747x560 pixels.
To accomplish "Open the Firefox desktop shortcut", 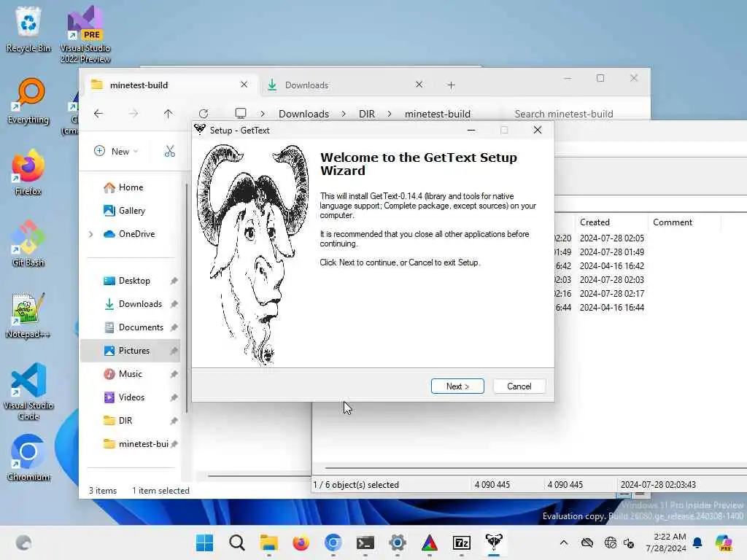I will coord(28,172).
